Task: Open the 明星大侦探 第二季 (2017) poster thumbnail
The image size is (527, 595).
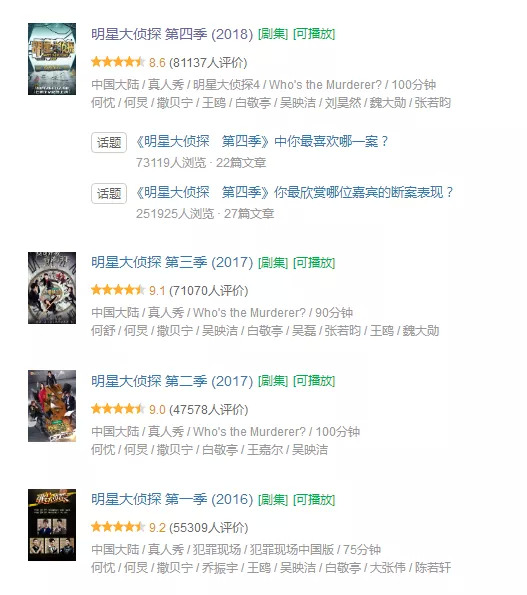Action: pyautogui.click(x=52, y=406)
